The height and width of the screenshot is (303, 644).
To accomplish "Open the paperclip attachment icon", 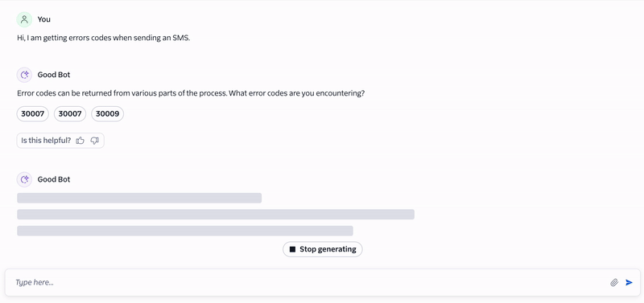I will pos(614,282).
